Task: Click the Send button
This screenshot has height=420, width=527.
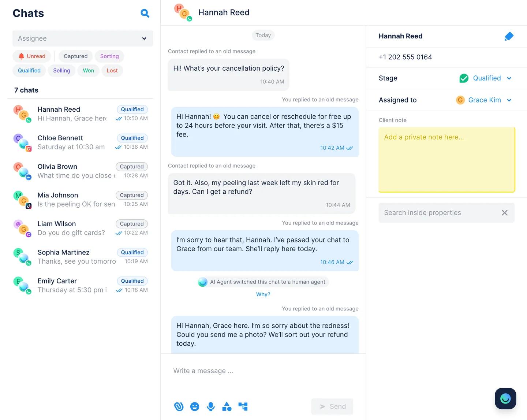Action: (332, 406)
